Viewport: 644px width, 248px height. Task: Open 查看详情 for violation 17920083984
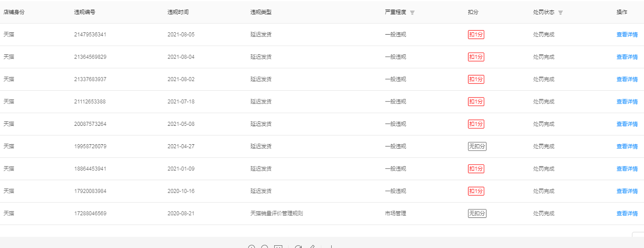(x=627, y=191)
